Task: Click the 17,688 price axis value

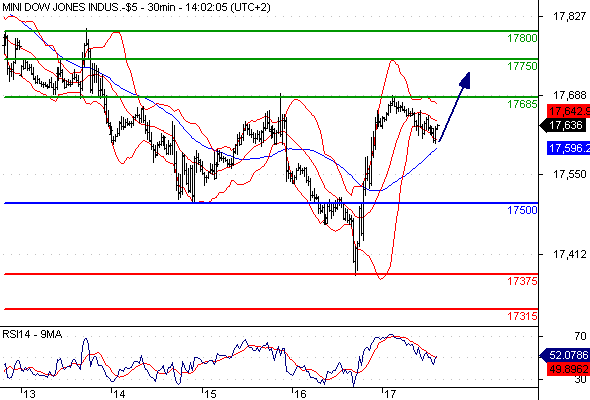Action: click(569, 95)
